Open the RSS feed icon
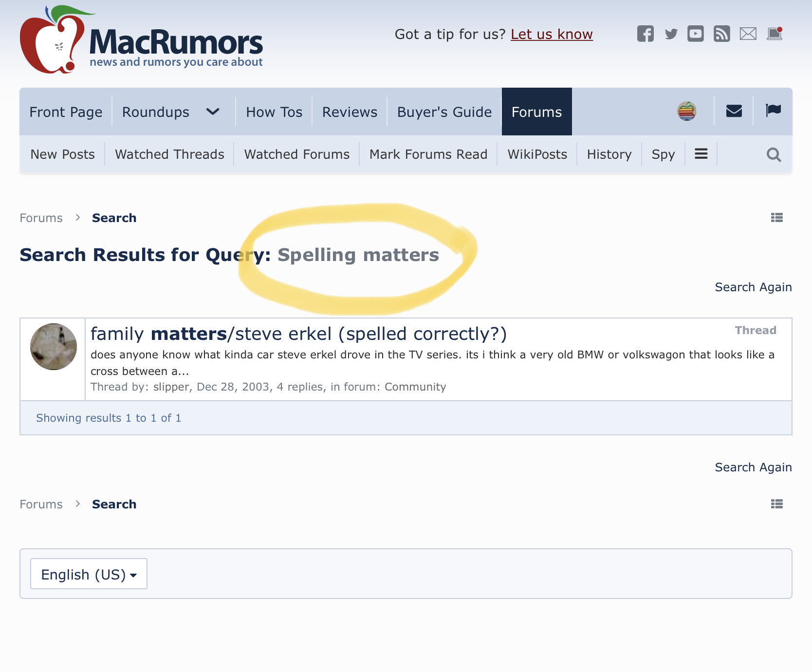Screen dimensions: 812x672 tap(722, 34)
